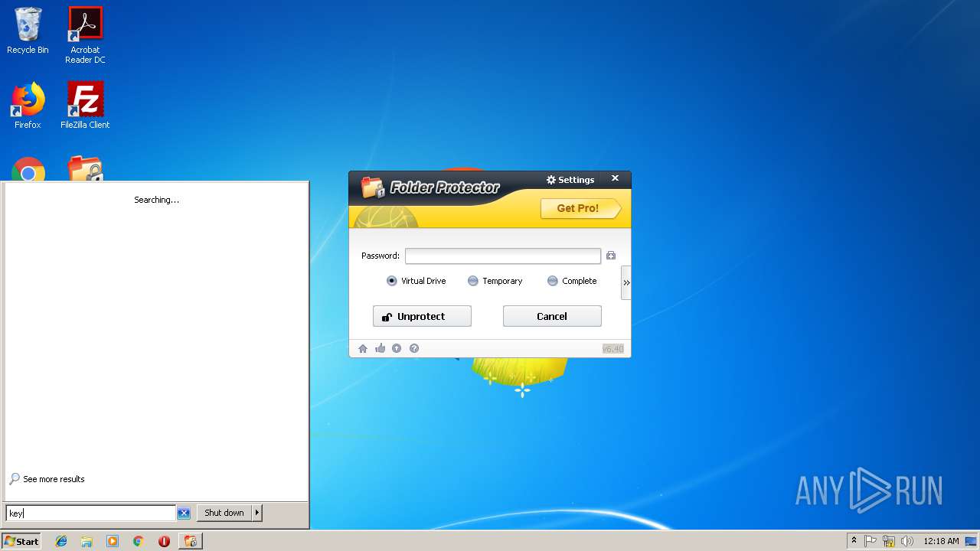This screenshot has height=551, width=980.
Task: Click the thumbs-up like icon
Action: (380, 348)
